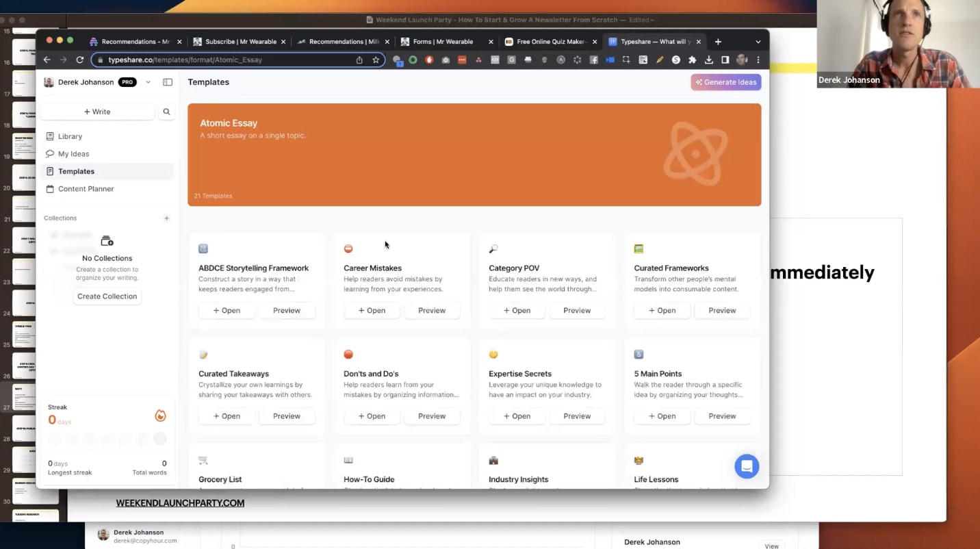Open the browser extensions puzzle icon
980x549 pixels.
point(693,60)
